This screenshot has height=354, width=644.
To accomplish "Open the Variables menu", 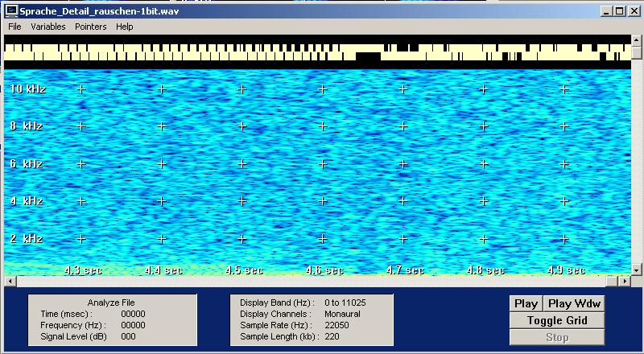I will (x=48, y=27).
